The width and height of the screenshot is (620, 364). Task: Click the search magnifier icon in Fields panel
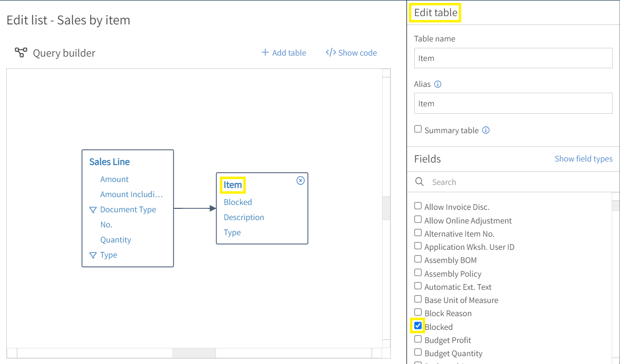tap(419, 182)
